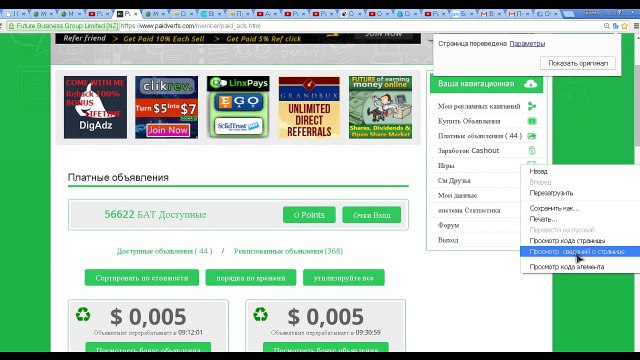The image size is (640, 360).
Task: Open Доступные объявления (44) link
Action: coord(164,251)
